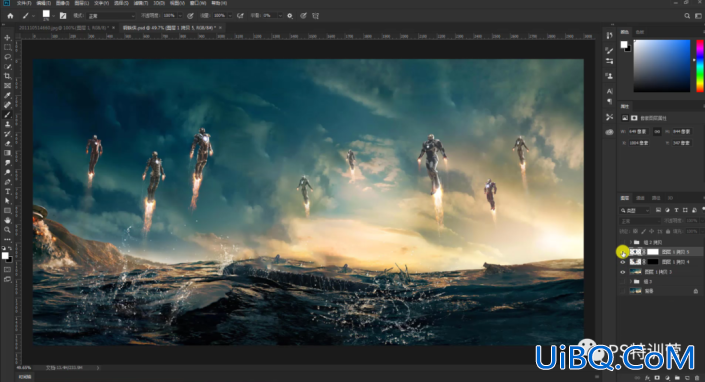The height and width of the screenshot is (382, 705).
Task: Switch to the 通道 channels tab
Action: [x=640, y=198]
